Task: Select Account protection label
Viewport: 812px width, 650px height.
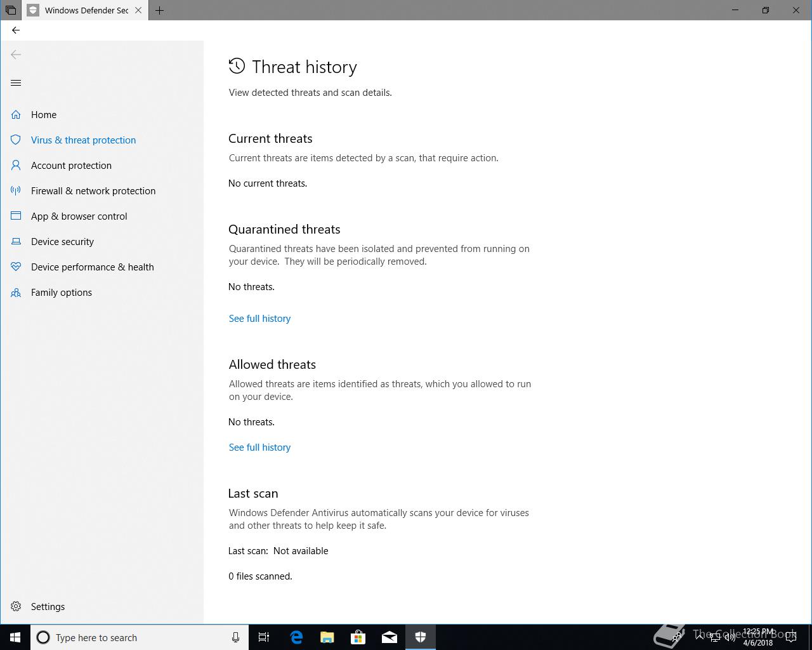Action: click(x=71, y=166)
